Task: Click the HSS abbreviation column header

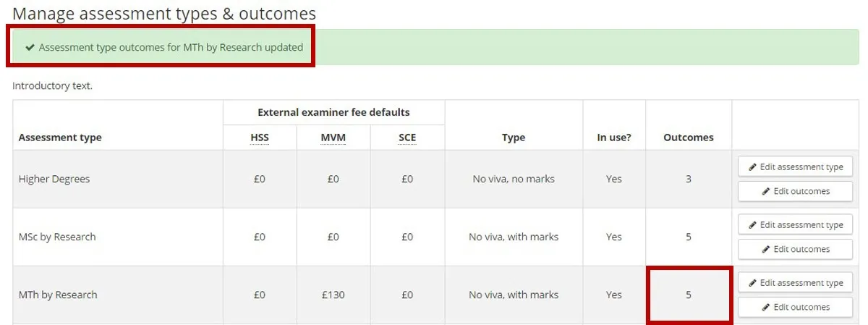Action: point(260,138)
